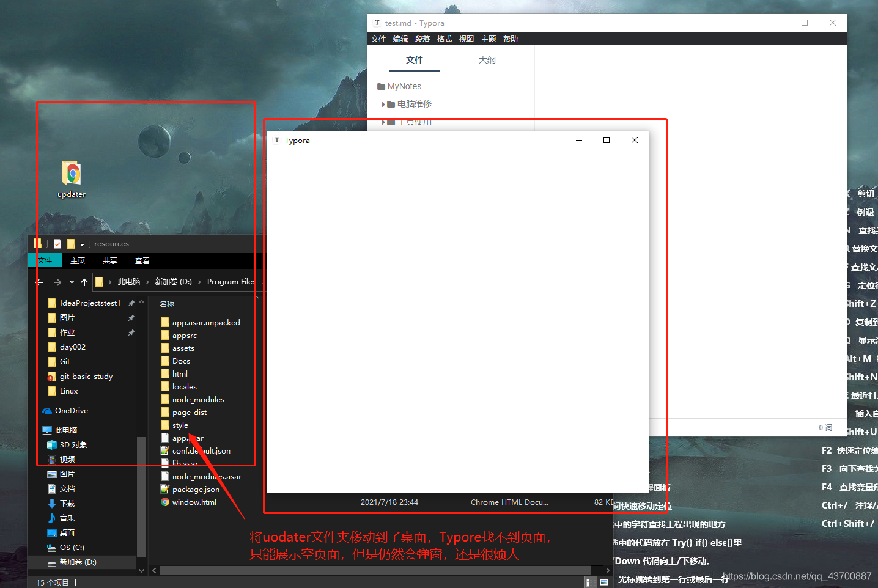Select the MyNotes root folder in Typora
878x588 pixels.
pos(399,86)
